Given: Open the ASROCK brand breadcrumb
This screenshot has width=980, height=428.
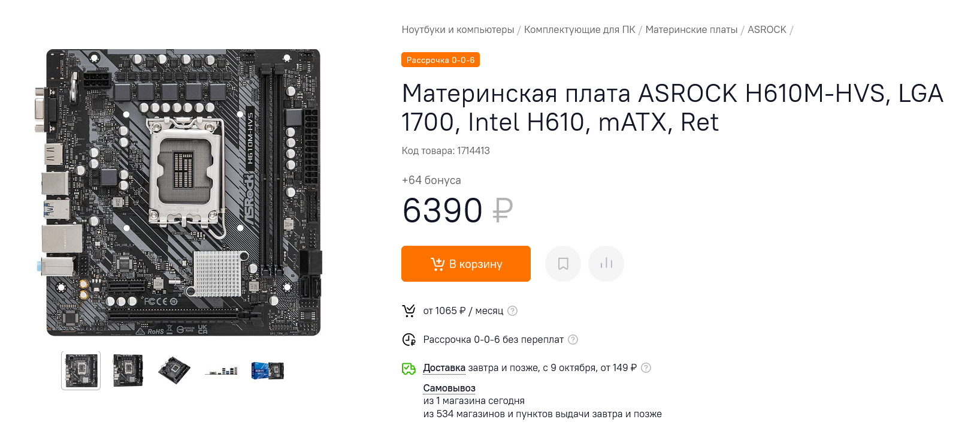Looking at the screenshot, I should click(x=767, y=30).
